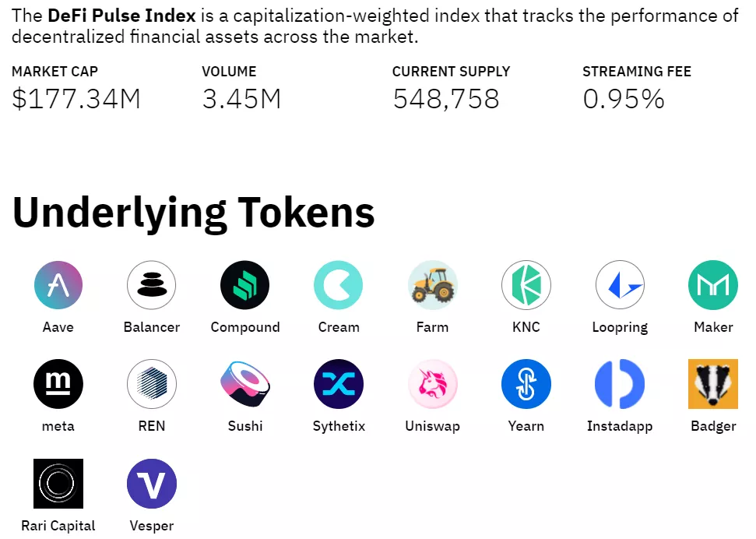756x539 pixels.
Task: Click the meta token icon
Action: click(x=58, y=384)
